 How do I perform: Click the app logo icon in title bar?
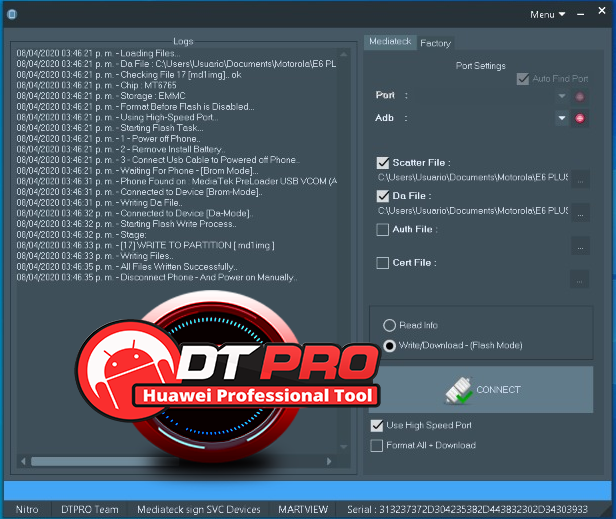click(12, 15)
